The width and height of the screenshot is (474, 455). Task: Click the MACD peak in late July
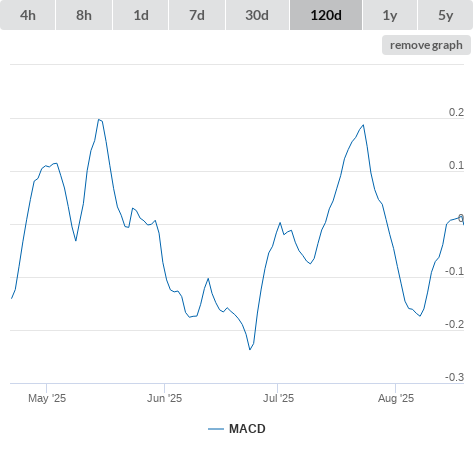[363, 125]
